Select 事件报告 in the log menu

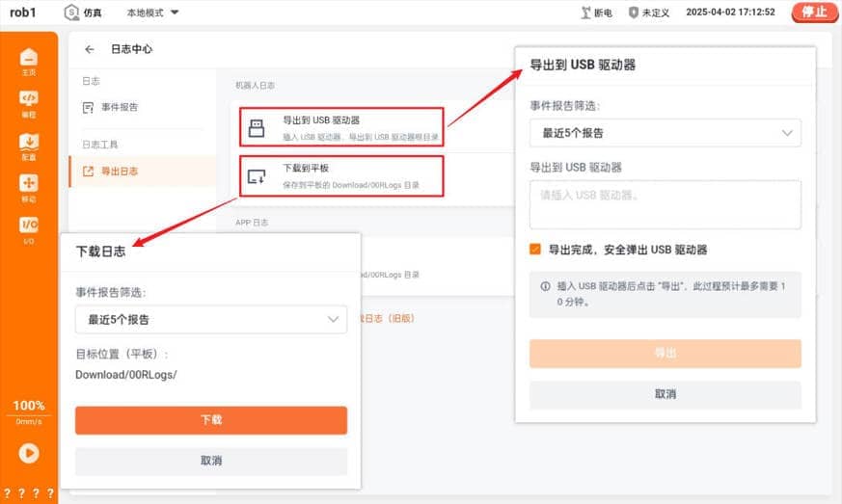click(120, 107)
